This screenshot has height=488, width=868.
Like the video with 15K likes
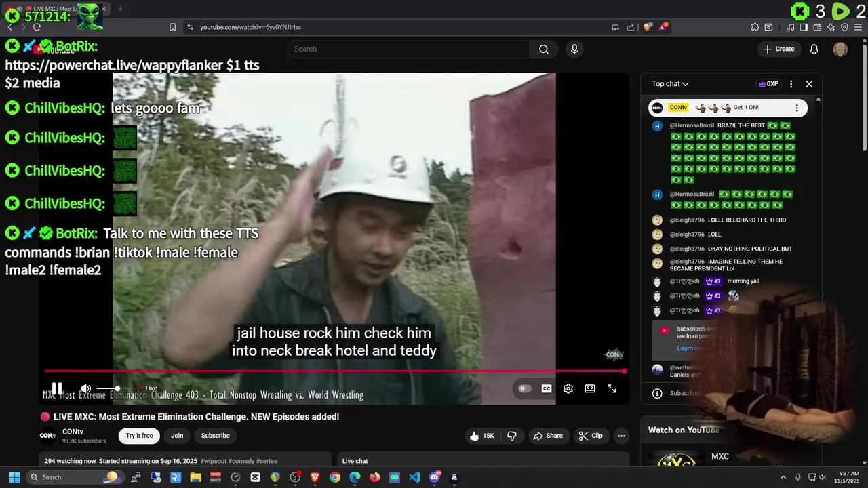click(x=482, y=436)
